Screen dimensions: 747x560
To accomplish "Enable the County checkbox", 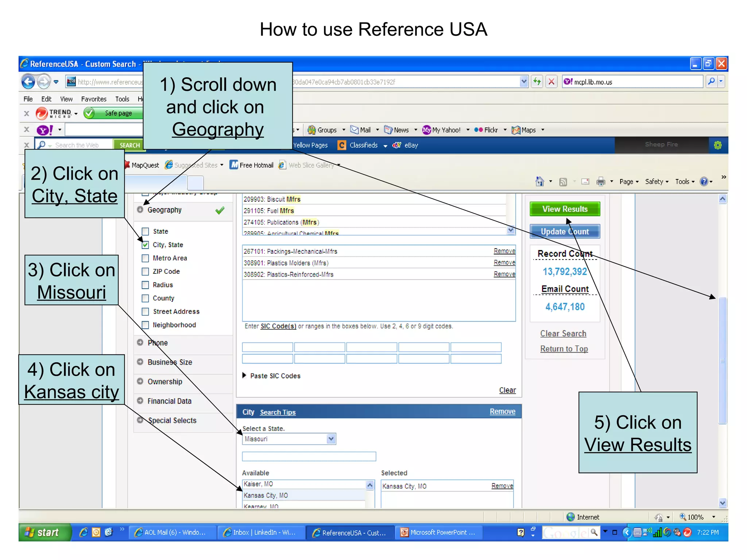I will tap(146, 298).
